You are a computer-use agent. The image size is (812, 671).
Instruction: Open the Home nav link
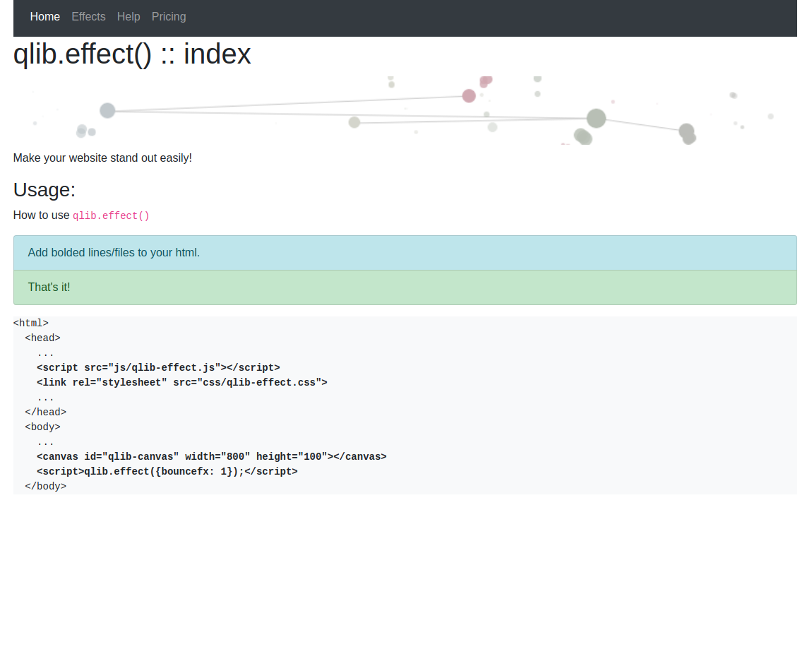tap(45, 16)
